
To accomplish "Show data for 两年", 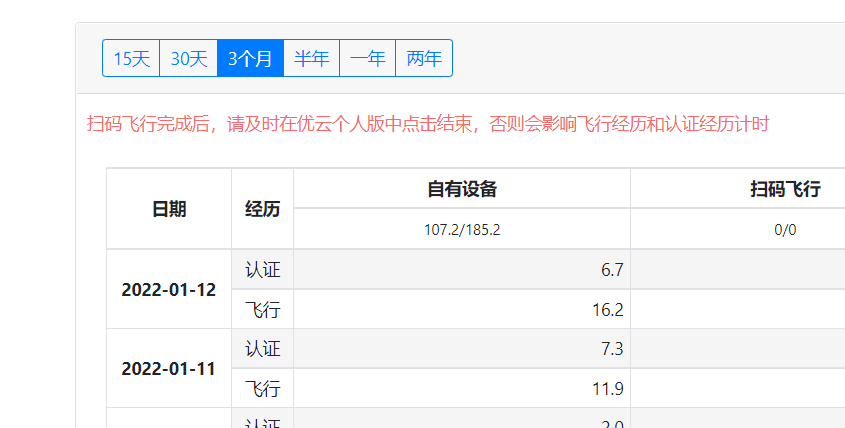I will pyautogui.click(x=424, y=58).
